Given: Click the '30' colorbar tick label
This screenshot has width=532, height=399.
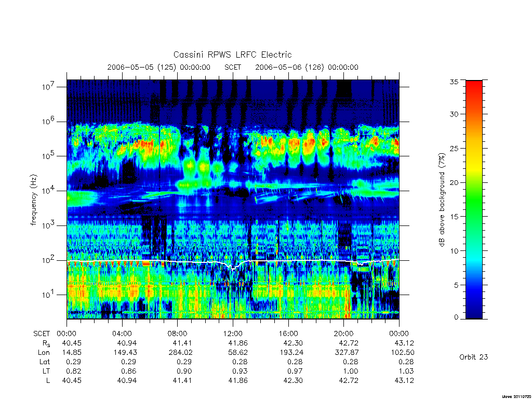Looking at the screenshot, I should point(454,114).
